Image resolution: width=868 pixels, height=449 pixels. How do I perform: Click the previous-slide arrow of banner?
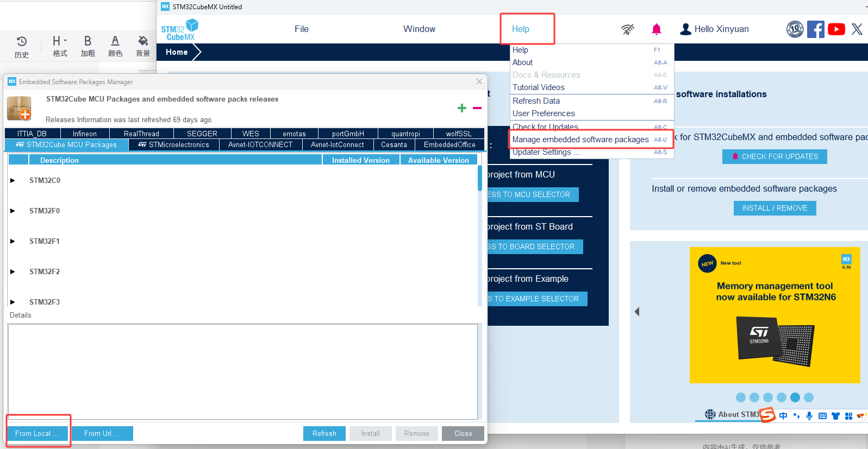click(x=637, y=312)
